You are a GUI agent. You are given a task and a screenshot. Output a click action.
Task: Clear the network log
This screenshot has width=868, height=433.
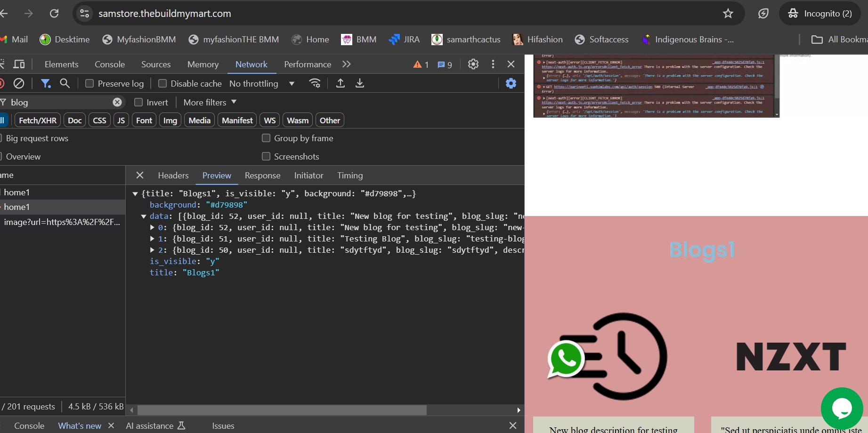19,83
